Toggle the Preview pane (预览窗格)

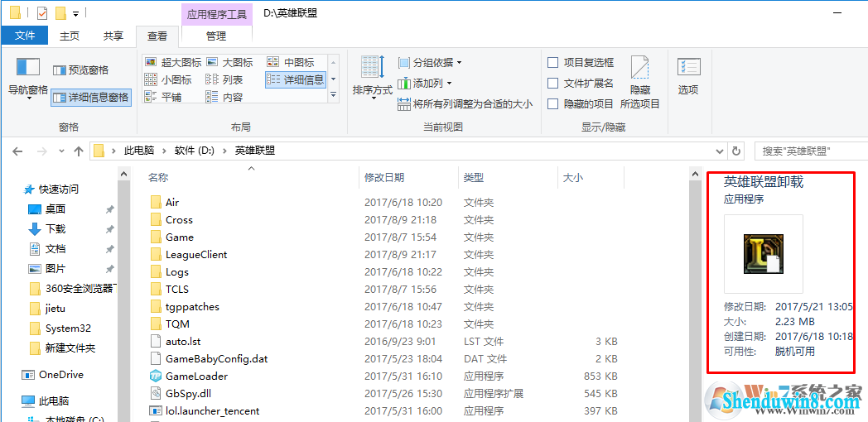coord(80,70)
